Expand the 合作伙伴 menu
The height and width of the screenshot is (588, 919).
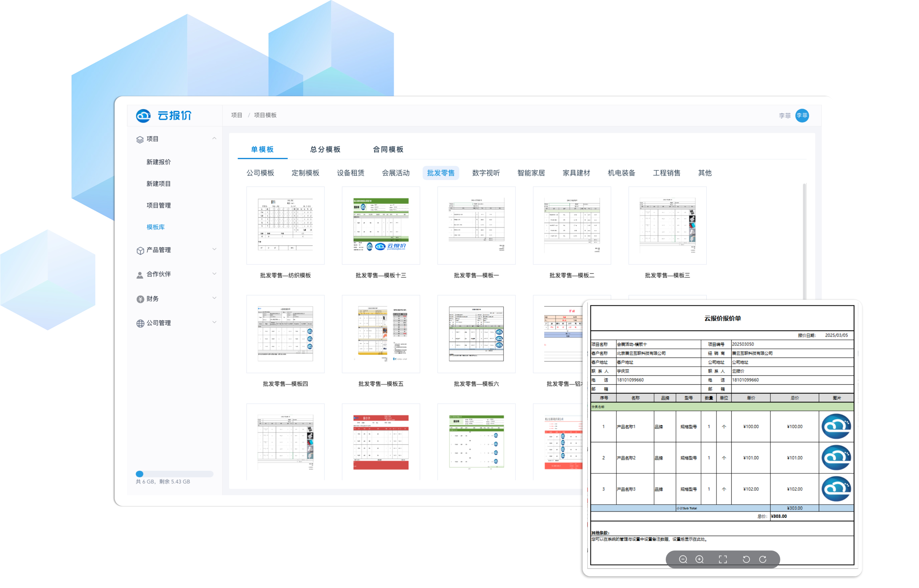214,274
